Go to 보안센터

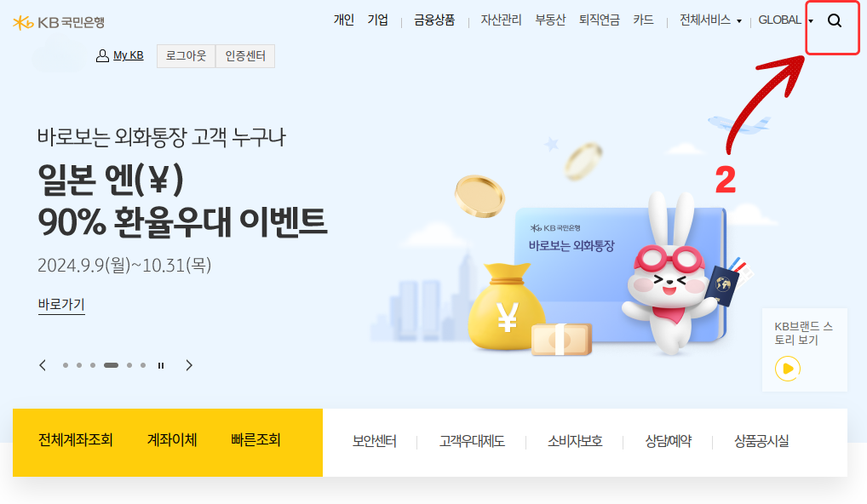click(375, 441)
